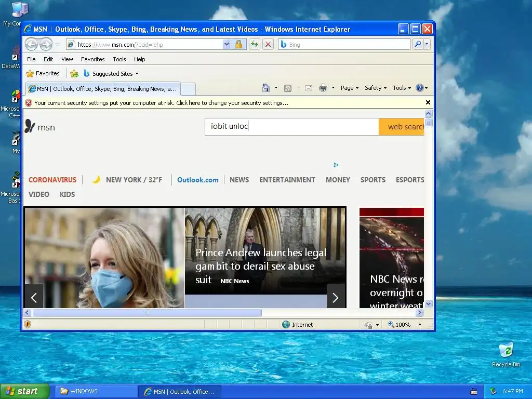Go to the ENTERTAINMENT section

tap(287, 180)
